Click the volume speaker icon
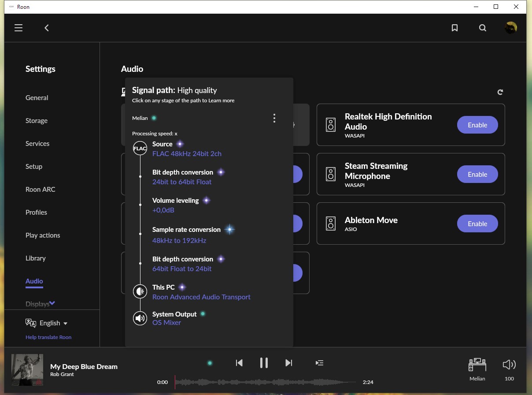532x395 pixels. click(x=509, y=365)
